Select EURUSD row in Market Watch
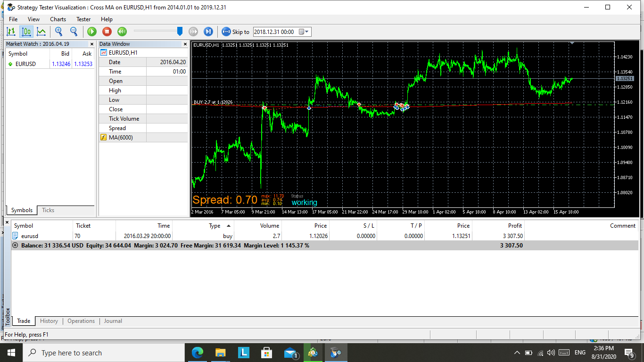 (50, 64)
